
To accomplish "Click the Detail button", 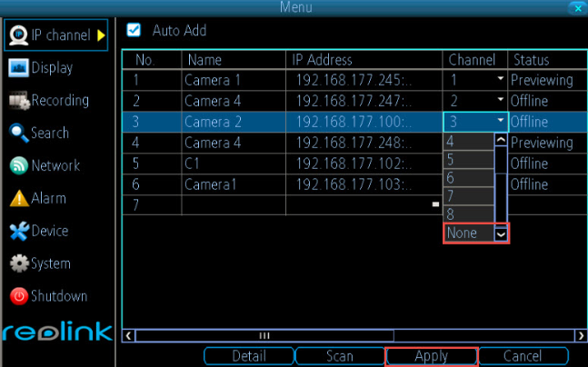I will pos(249,356).
